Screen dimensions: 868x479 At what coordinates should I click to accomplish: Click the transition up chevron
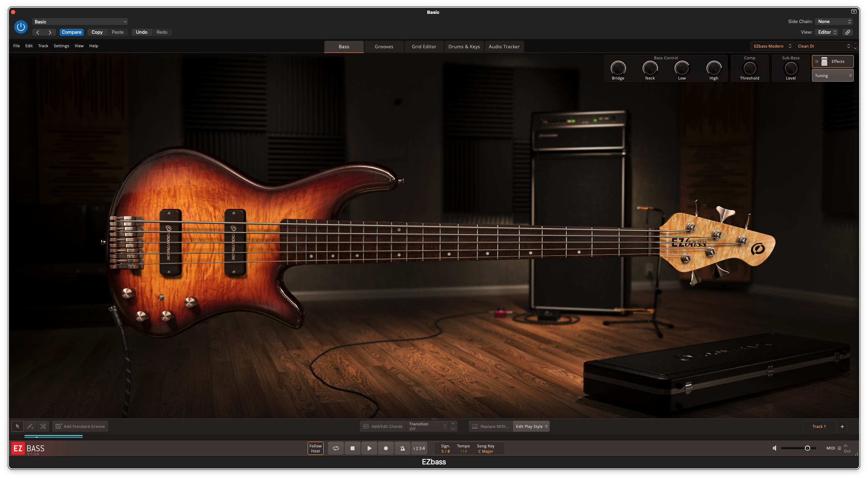tap(453, 424)
